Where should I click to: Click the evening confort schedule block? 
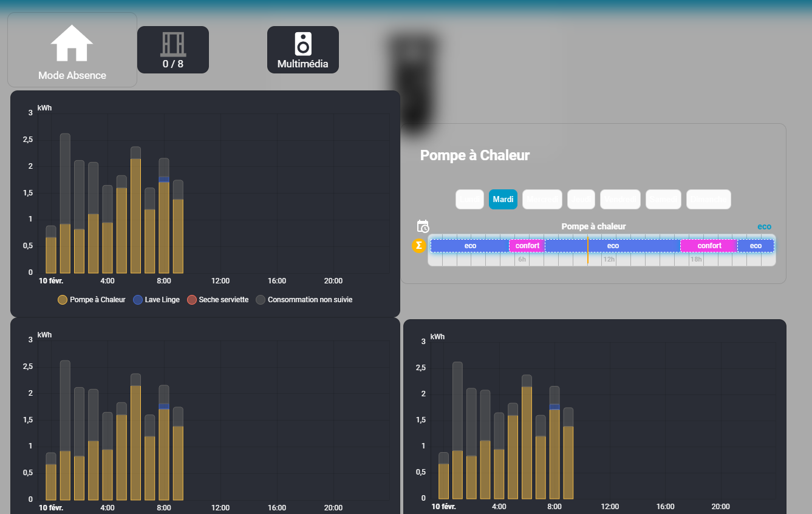(709, 246)
